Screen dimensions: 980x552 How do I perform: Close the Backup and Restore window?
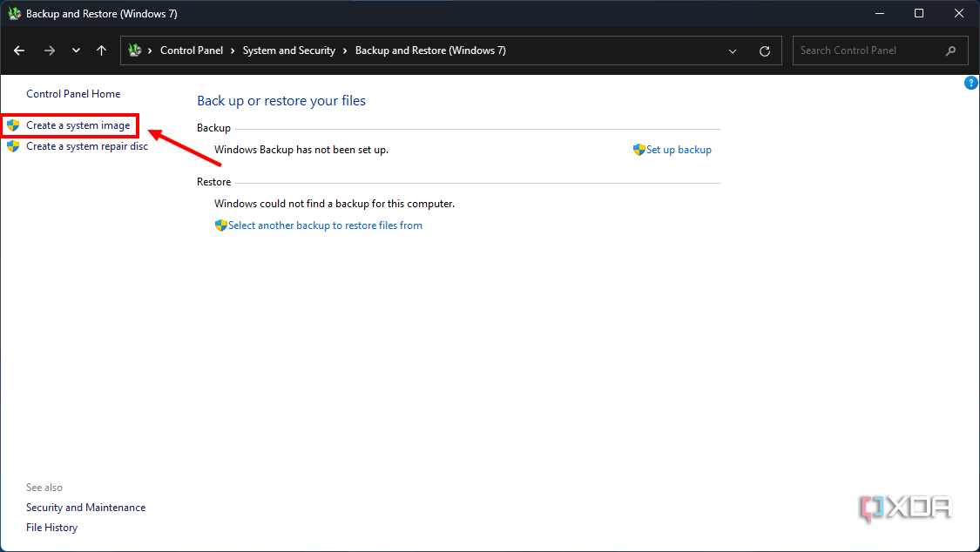point(959,13)
